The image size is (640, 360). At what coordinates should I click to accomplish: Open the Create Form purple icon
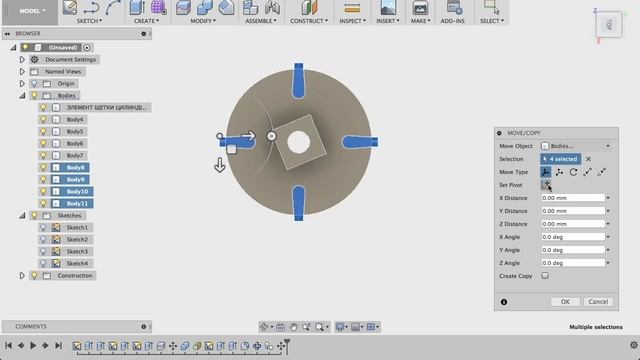[x=158, y=7]
